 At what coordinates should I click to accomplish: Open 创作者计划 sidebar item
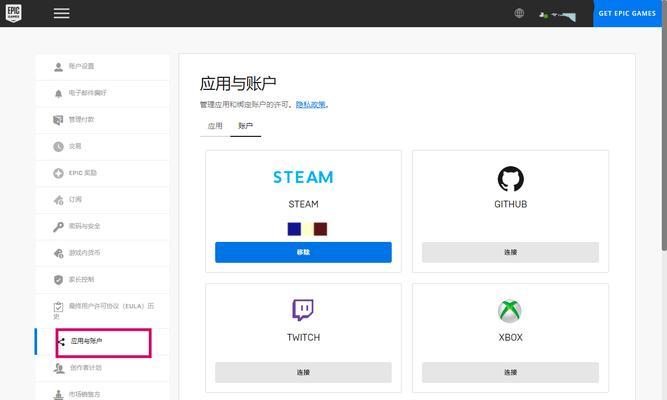102,368
